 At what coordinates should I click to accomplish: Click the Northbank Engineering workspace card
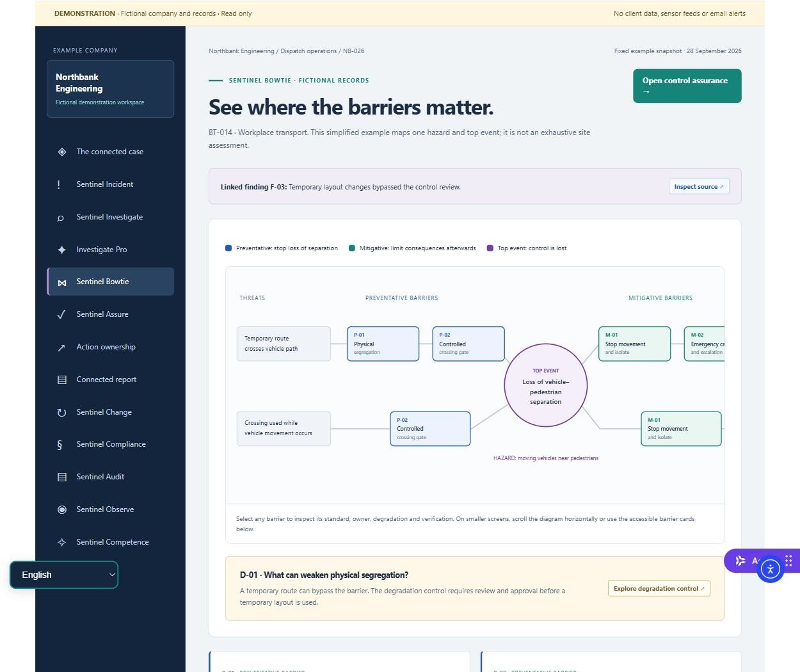coord(110,89)
